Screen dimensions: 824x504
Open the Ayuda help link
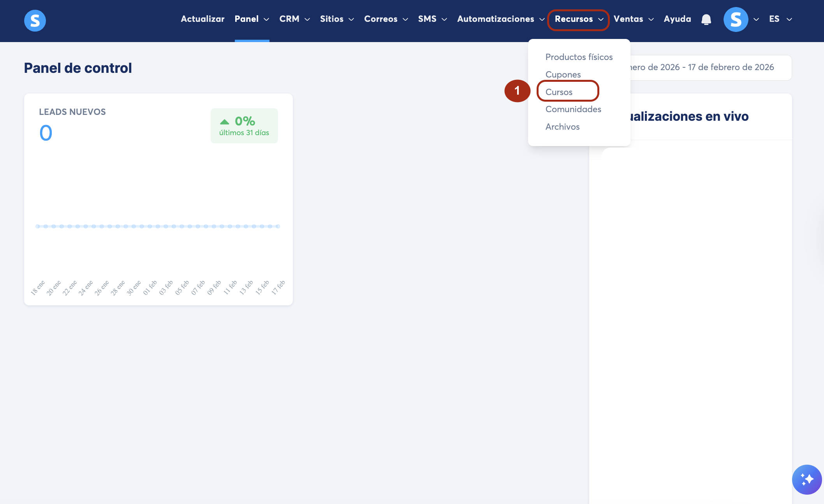pos(677,19)
